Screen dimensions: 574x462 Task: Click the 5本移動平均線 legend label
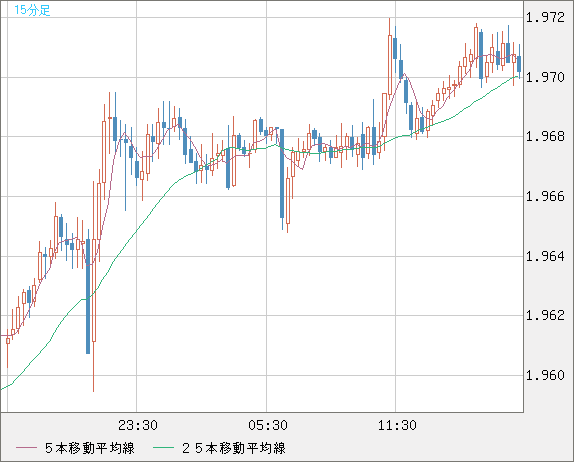[x=90, y=448]
